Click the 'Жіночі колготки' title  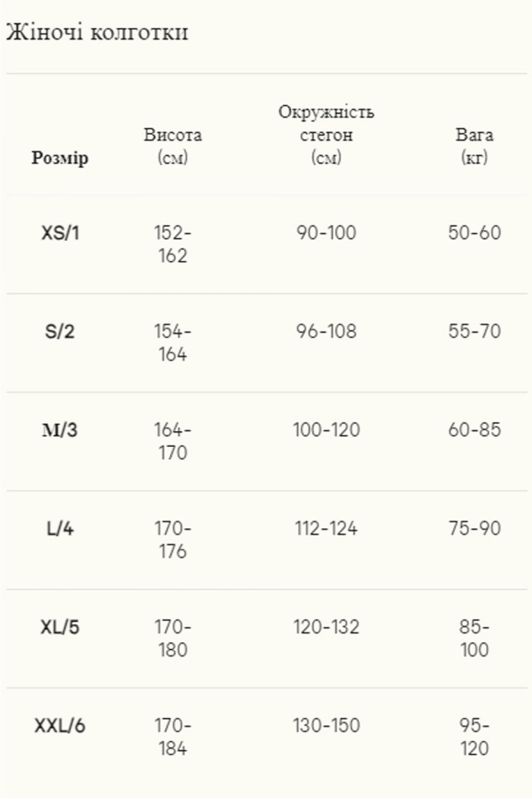coord(97,33)
